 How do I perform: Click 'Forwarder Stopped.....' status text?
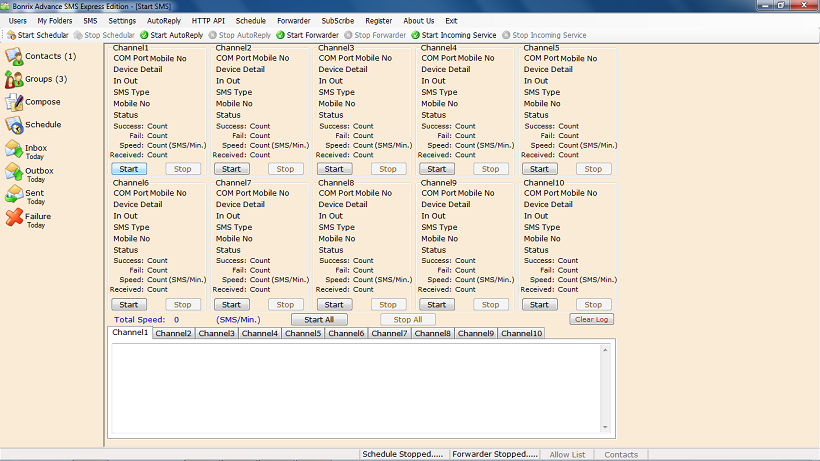pyautogui.click(x=495, y=454)
